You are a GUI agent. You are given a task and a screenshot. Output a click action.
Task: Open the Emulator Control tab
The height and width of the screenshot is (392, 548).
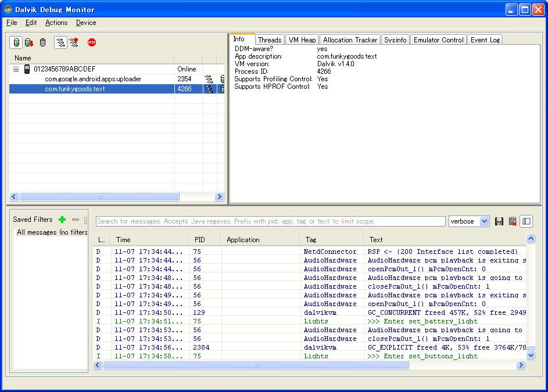point(439,40)
